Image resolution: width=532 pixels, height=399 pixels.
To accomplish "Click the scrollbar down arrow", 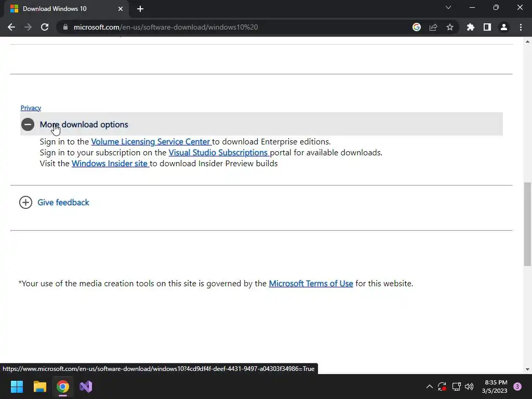I will (x=527, y=369).
